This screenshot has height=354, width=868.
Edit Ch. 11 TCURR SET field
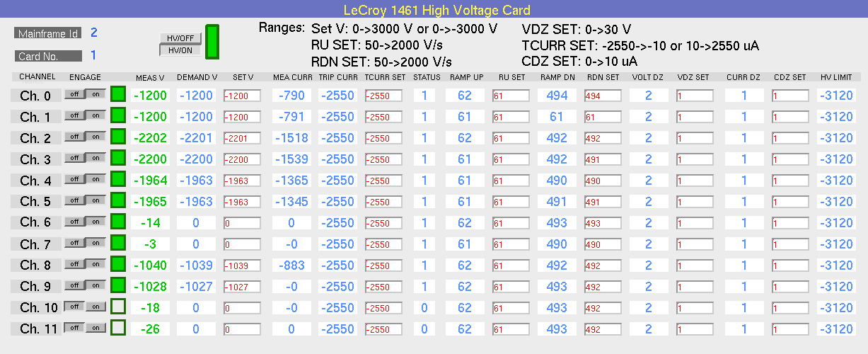[385, 329]
